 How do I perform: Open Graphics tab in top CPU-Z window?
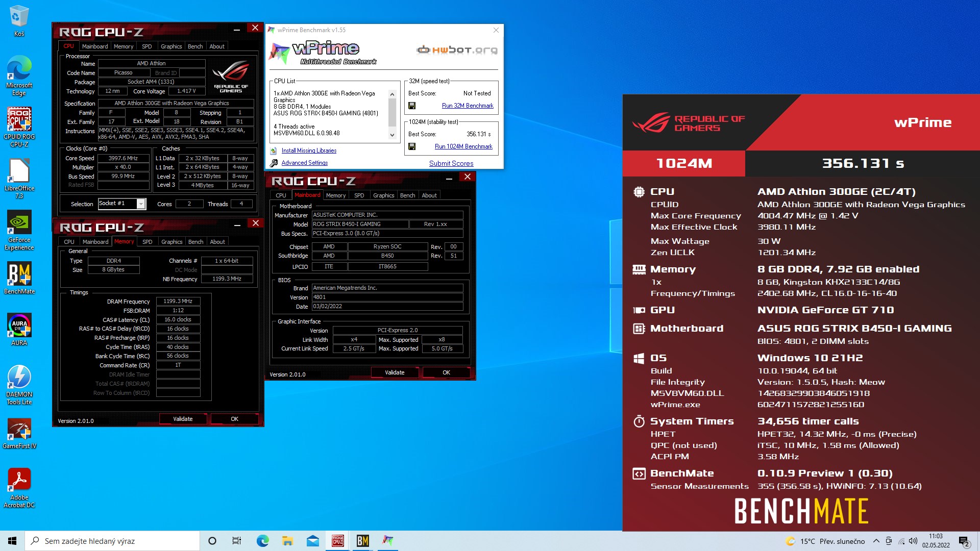click(x=171, y=46)
